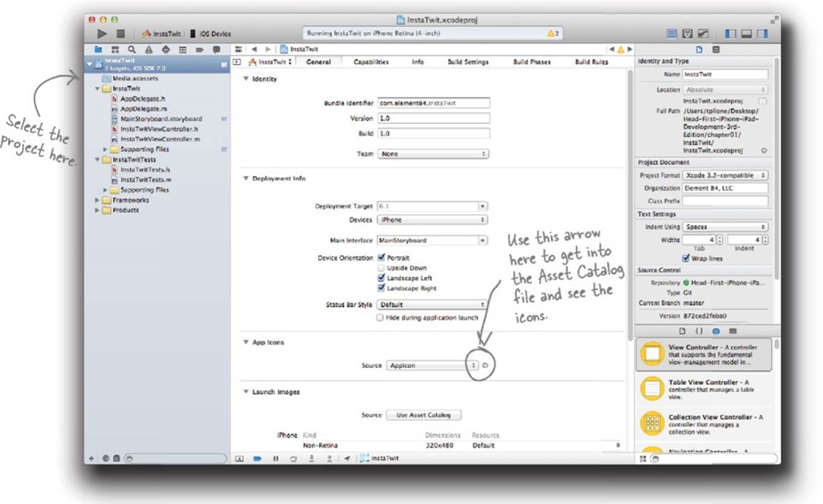Open the Breakpoint navigator
This screenshot has height=504, width=823.
click(200, 49)
